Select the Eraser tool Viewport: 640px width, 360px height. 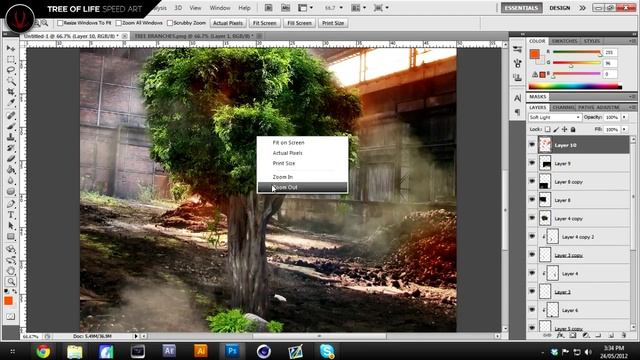11,159
